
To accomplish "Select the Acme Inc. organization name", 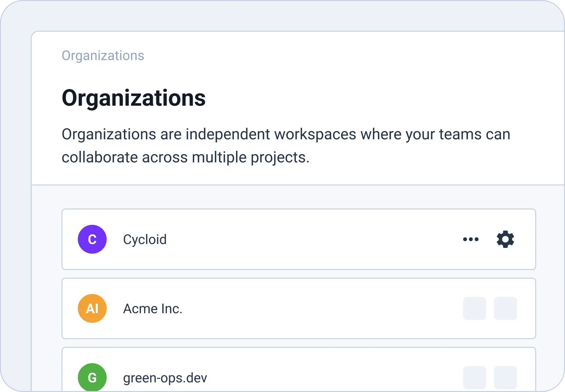I will pos(153,309).
